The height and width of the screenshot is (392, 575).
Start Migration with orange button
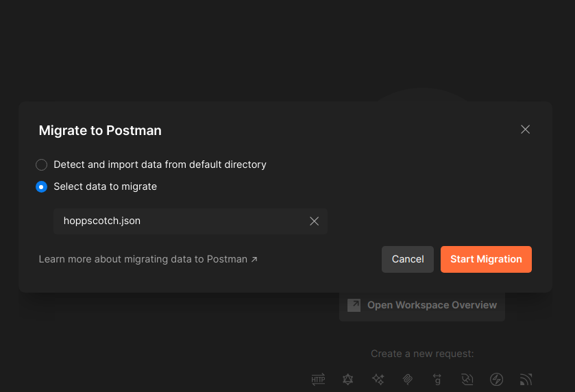click(x=486, y=259)
